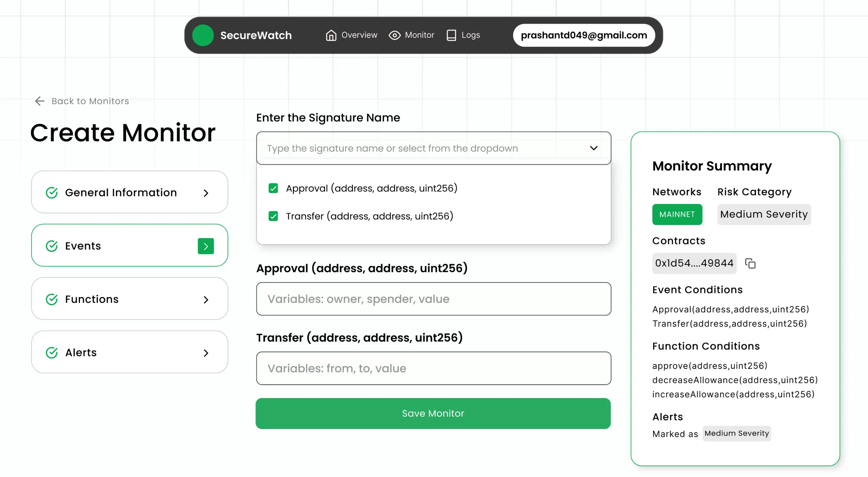
Task: Click the General Information checkmark icon
Action: pyautogui.click(x=51, y=192)
